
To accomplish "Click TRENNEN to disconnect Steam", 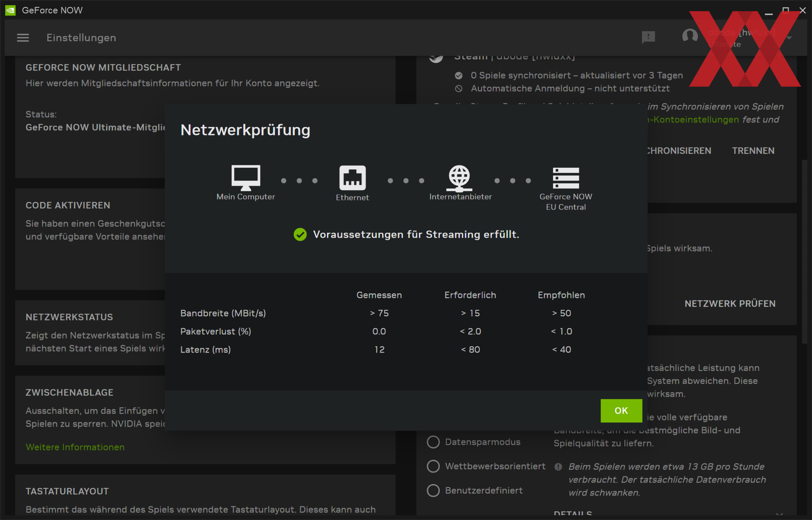I will (753, 151).
